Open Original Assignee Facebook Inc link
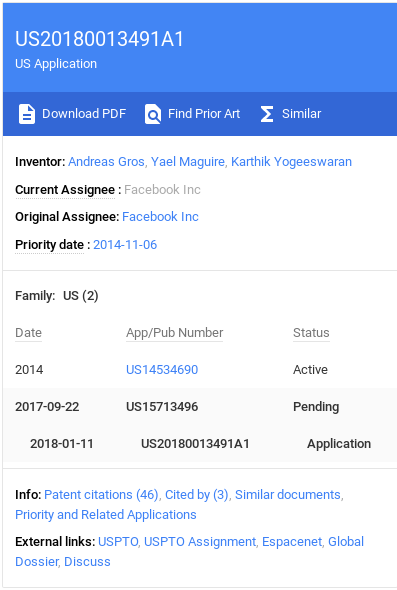This screenshot has width=397, height=590. (x=160, y=217)
